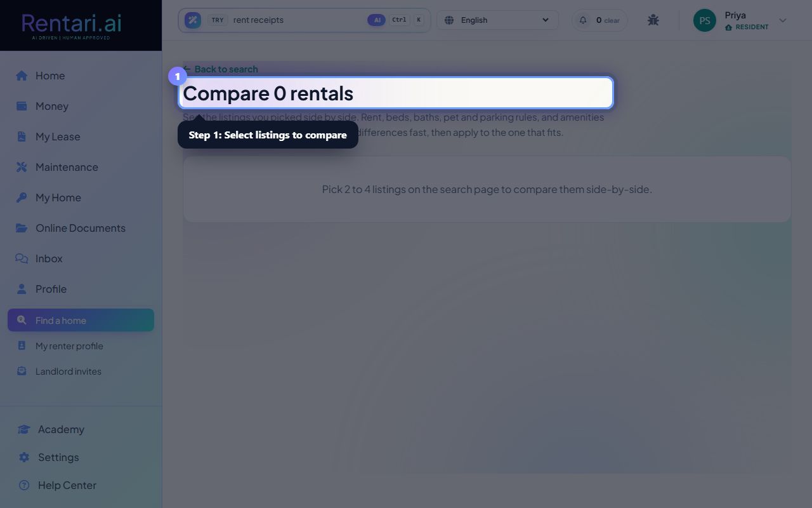Clear notifications with the clear link
Screen dimensions: 812x508
tap(612, 20)
